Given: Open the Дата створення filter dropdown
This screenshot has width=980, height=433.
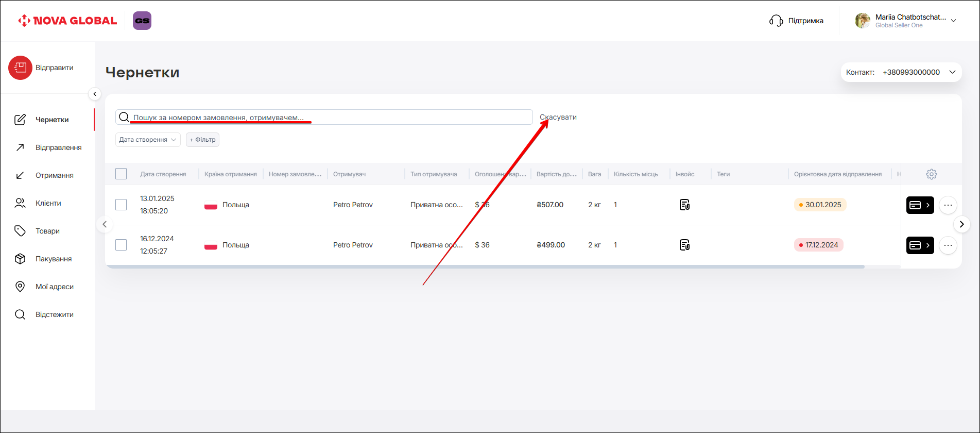Looking at the screenshot, I should tap(147, 140).
